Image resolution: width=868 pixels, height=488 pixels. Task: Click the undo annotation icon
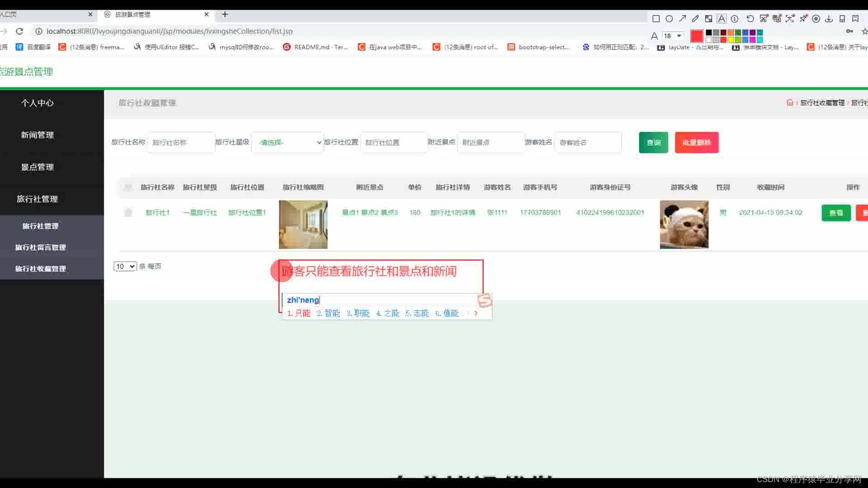(750, 19)
